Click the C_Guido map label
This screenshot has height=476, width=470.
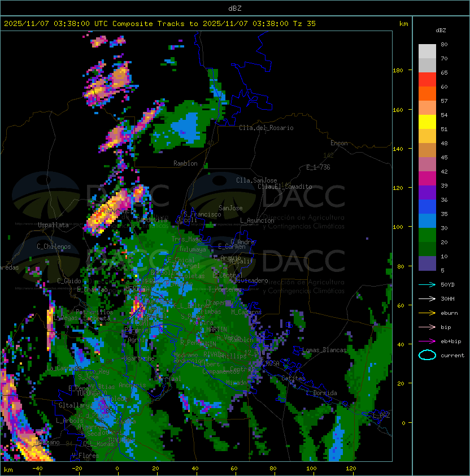click(69, 281)
